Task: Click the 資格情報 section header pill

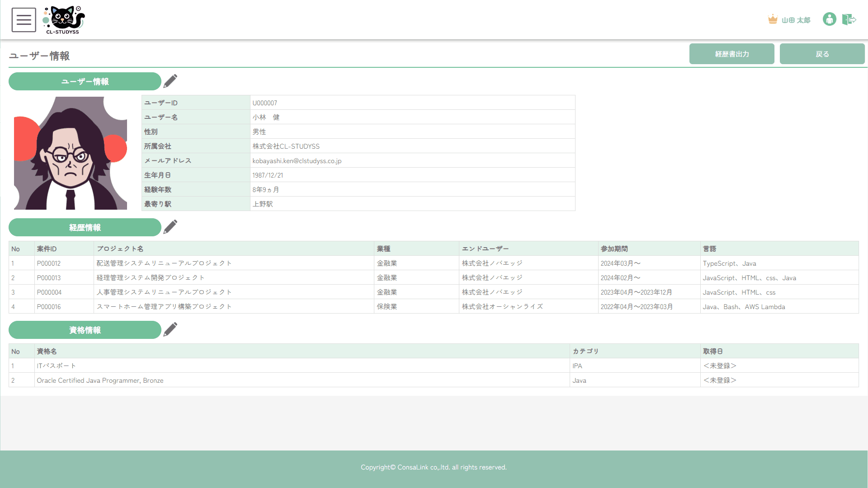Action: 85,330
